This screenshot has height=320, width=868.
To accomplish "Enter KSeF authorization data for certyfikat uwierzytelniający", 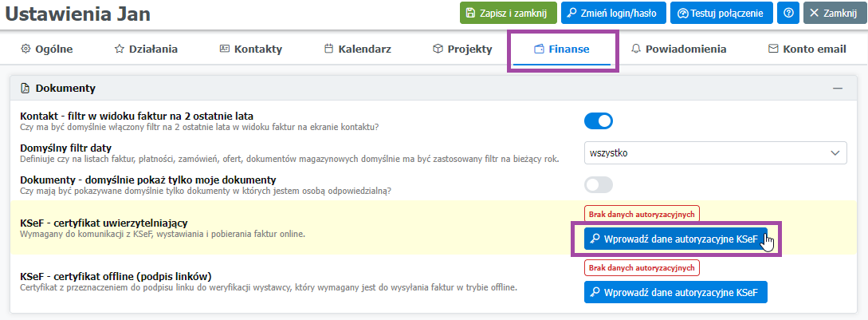I will 675,239.
